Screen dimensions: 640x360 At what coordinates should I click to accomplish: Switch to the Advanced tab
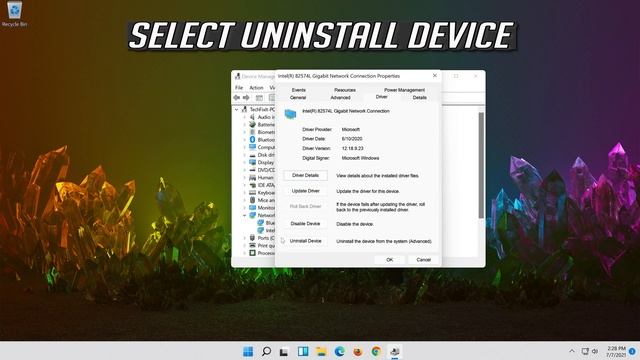(x=340, y=98)
